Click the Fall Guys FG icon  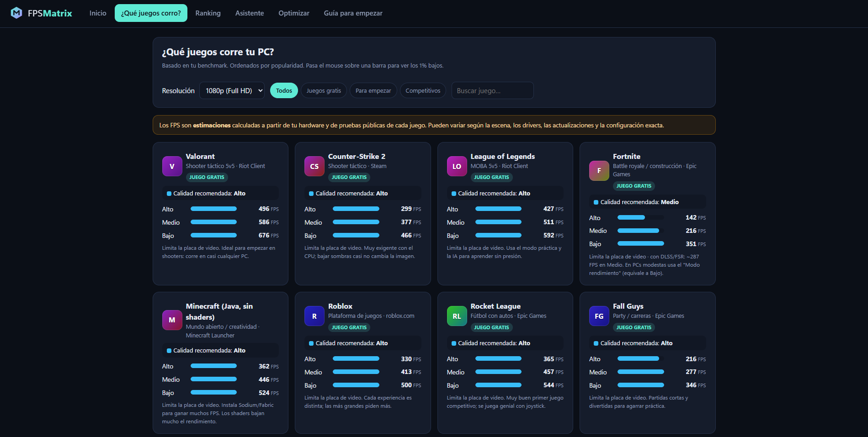pyautogui.click(x=599, y=316)
